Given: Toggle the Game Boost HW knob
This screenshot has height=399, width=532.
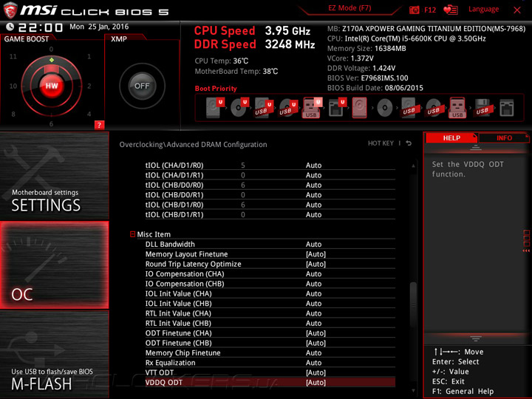Looking at the screenshot, I should tap(52, 86).
